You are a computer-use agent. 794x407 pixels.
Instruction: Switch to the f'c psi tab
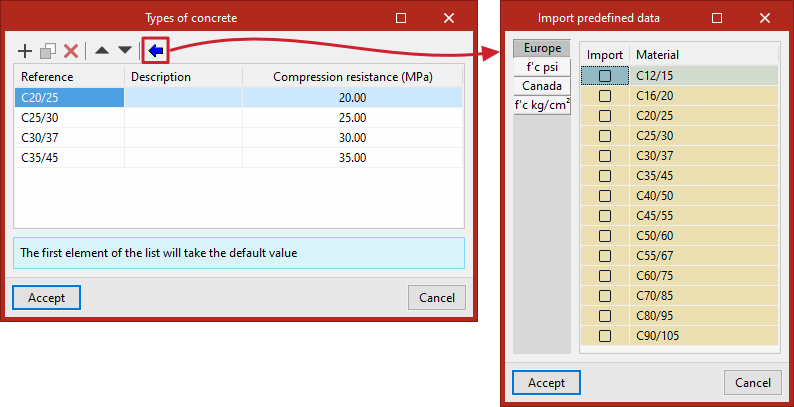point(542,67)
